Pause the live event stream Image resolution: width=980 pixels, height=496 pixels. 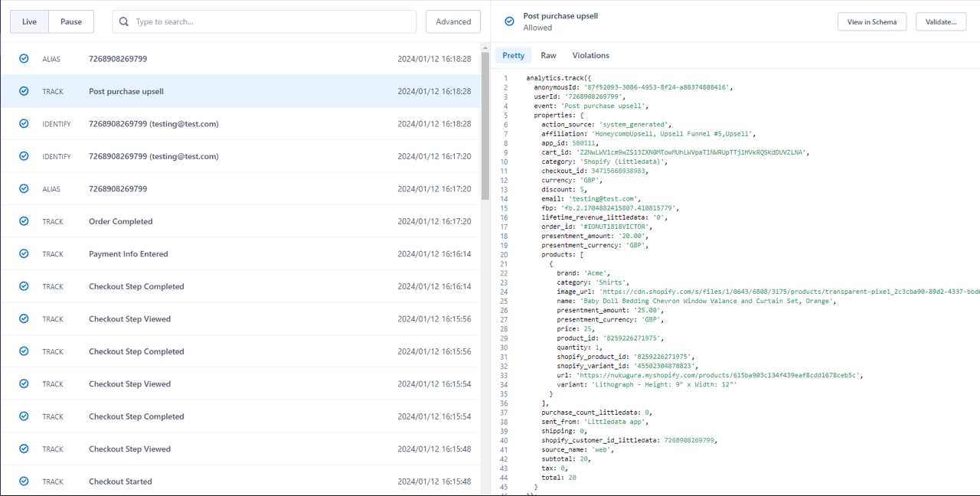(71, 21)
